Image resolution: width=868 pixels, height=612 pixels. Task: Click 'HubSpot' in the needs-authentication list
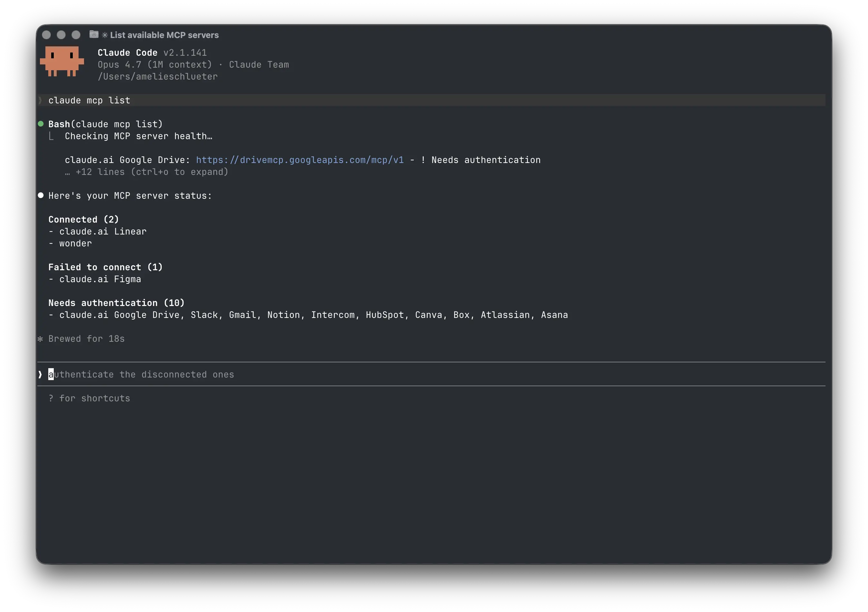(385, 315)
